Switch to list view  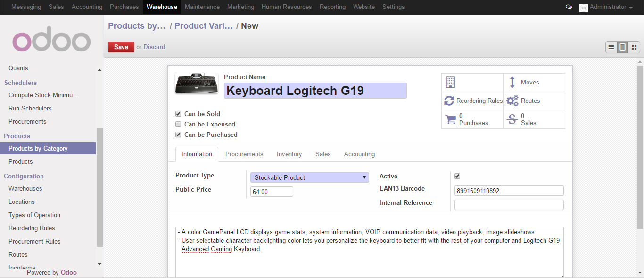pos(611,47)
